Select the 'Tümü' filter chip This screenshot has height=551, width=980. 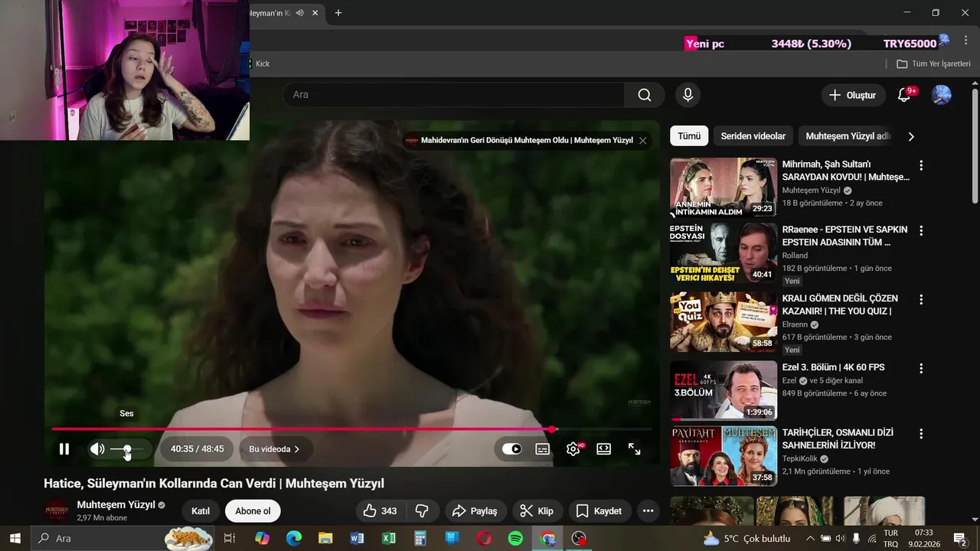pyautogui.click(x=689, y=136)
